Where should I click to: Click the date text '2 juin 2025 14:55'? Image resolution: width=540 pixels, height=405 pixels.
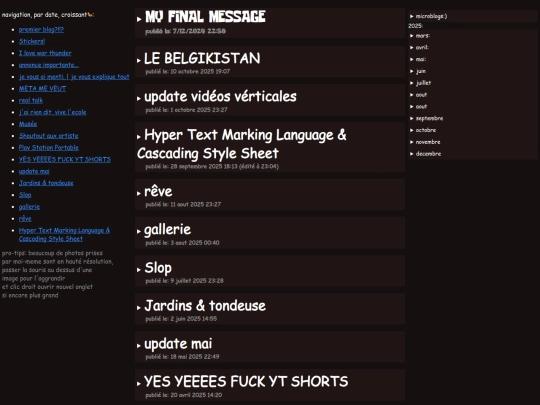[194, 319]
